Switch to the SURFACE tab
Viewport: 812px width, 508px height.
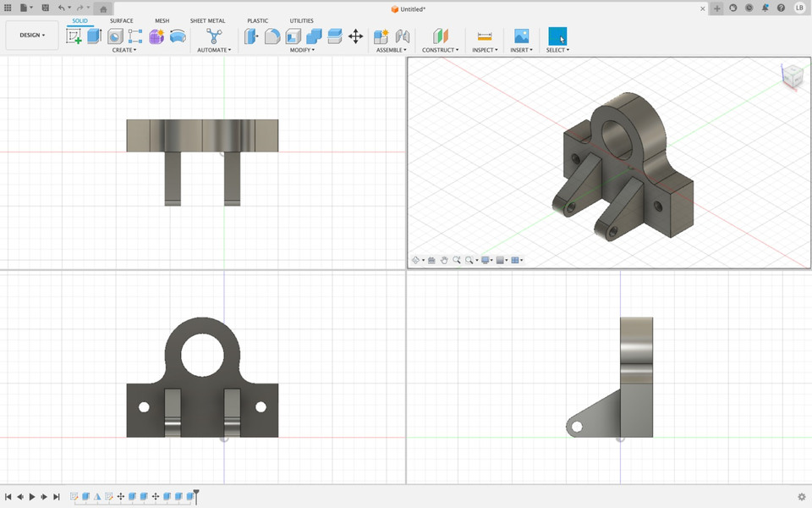pos(121,20)
